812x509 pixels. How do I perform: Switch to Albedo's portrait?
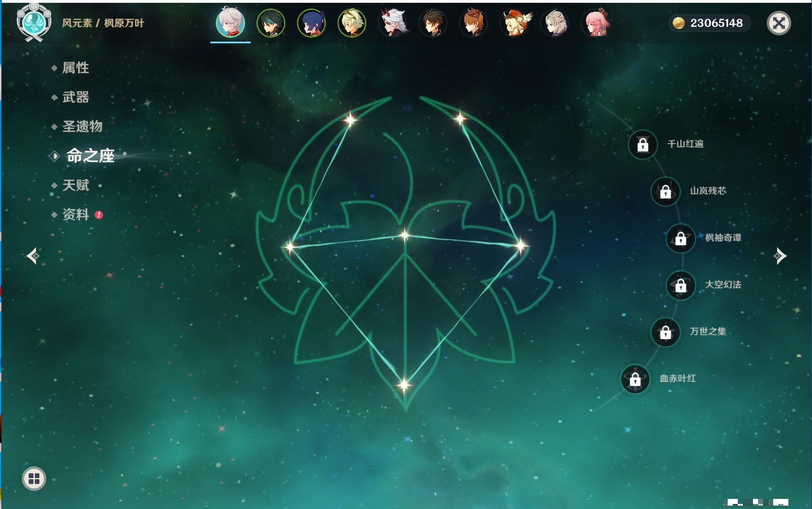pyautogui.click(x=555, y=23)
